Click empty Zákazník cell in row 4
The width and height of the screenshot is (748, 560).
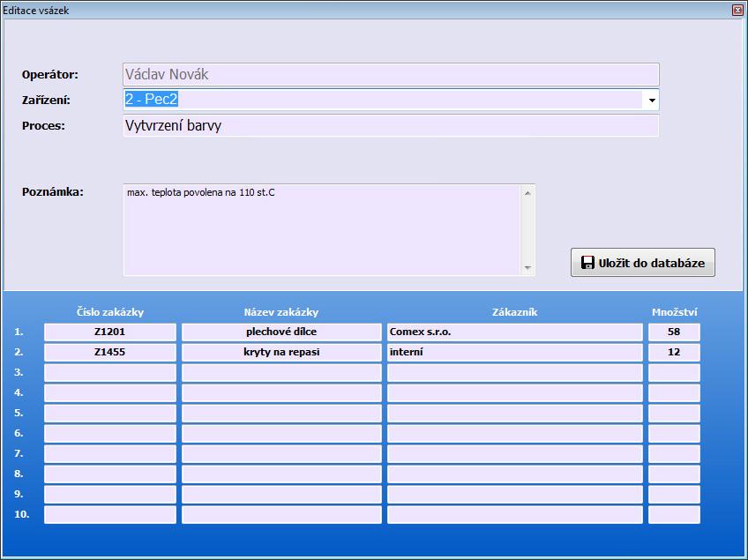pos(515,393)
